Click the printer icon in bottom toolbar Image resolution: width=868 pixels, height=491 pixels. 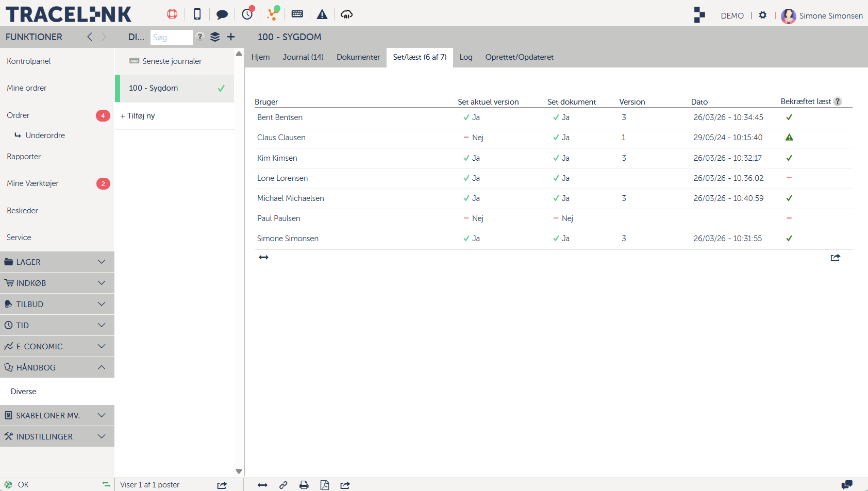tap(304, 485)
